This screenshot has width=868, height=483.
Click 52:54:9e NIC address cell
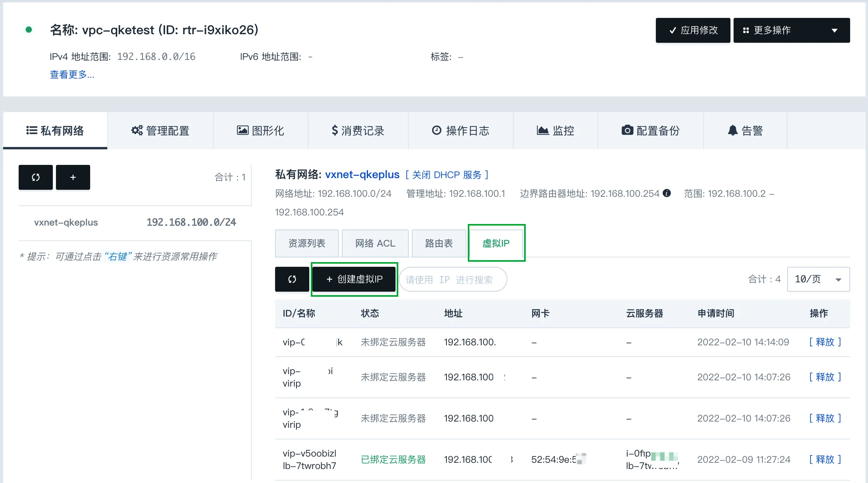(558, 460)
